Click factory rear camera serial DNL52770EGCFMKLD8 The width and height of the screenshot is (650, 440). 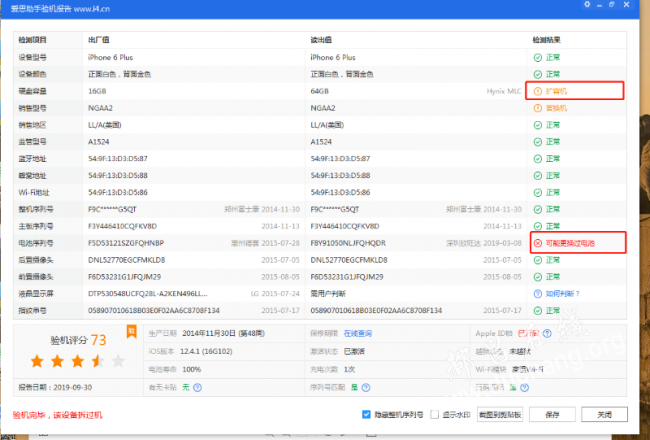tap(126, 260)
